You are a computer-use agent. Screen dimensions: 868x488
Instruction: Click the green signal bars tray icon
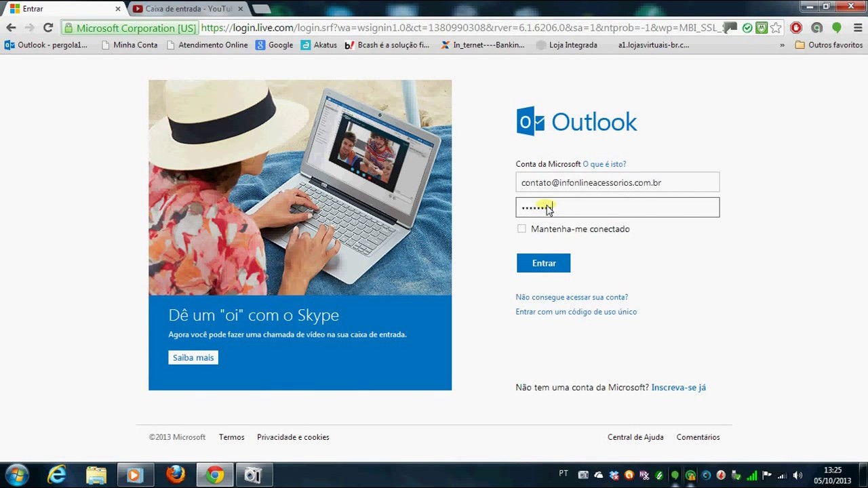tap(752, 475)
